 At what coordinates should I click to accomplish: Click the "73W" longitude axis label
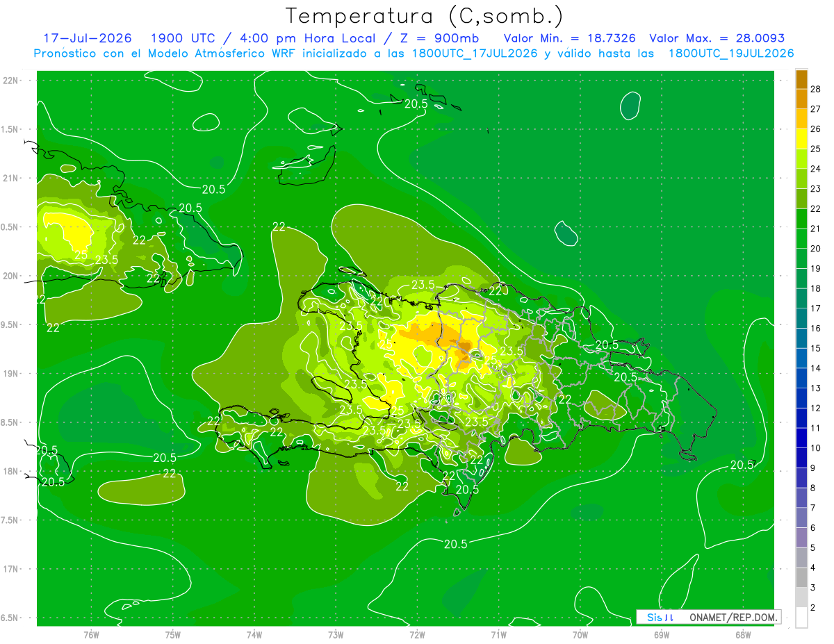336,635
